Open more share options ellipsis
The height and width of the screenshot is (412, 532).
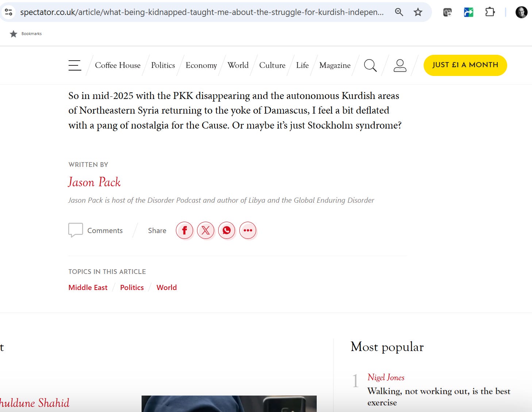(x=248, y=230)
